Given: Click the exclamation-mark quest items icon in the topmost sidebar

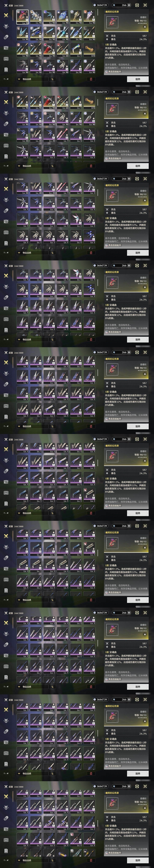Looking at the screenshot, I should pyautogui.click(x=6, y=69).
